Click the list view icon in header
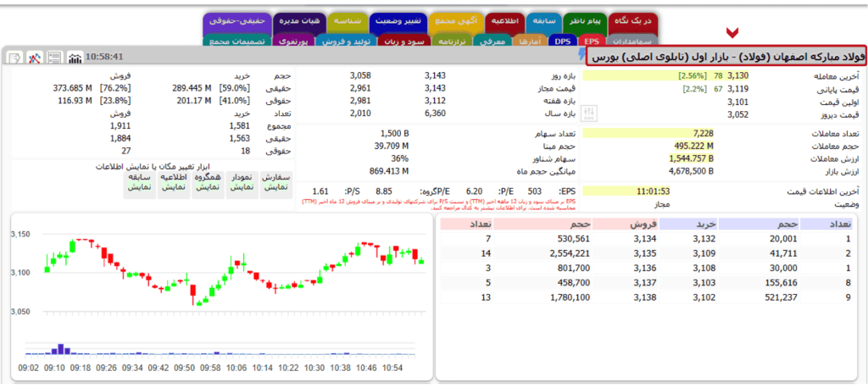868x388 pixels. [x=55, y=58]
